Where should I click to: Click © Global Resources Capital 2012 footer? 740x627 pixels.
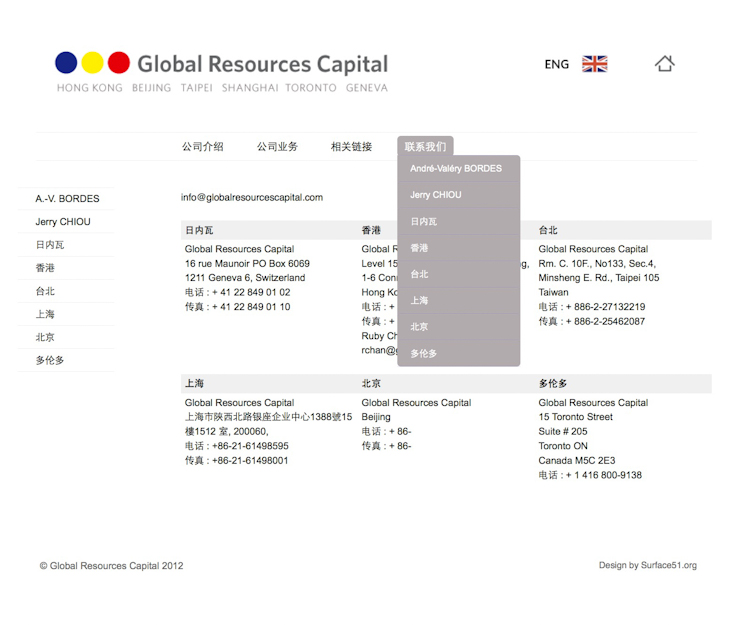click(x=111, y=566)
